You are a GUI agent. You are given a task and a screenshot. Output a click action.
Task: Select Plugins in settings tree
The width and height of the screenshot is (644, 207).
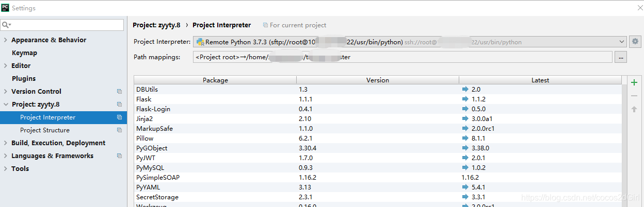(24, 79)
